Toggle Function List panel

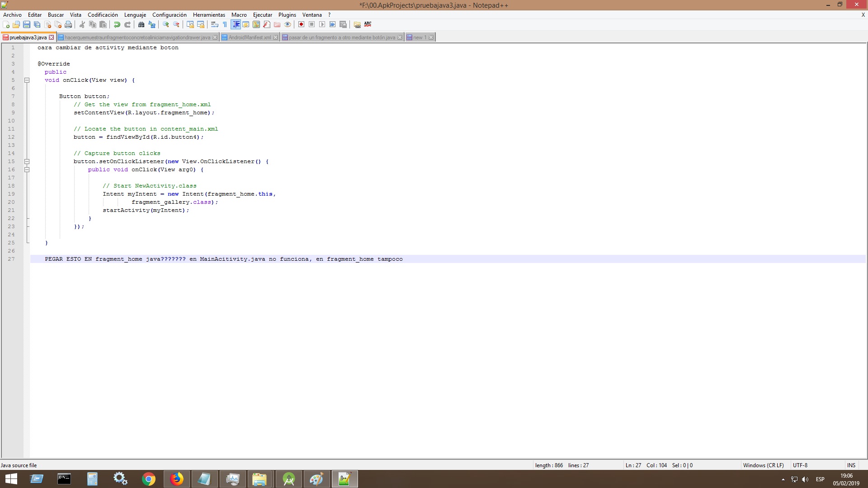(267, 24)
